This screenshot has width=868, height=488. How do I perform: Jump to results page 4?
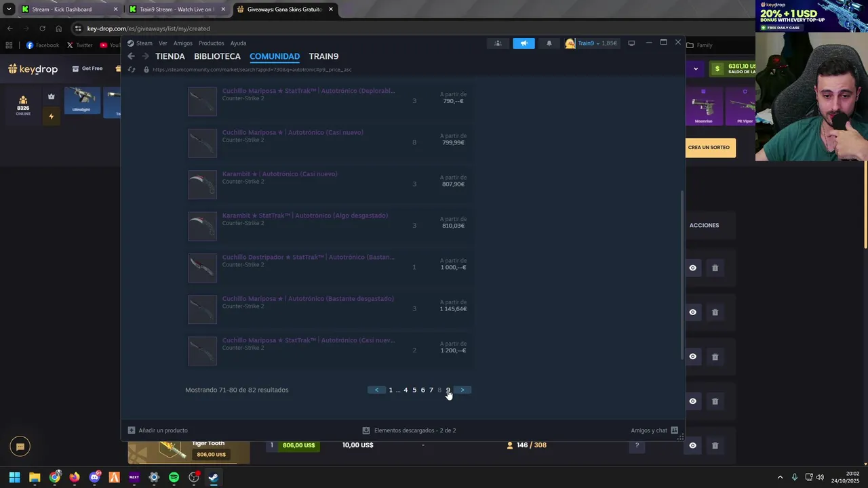click(406, 390)
